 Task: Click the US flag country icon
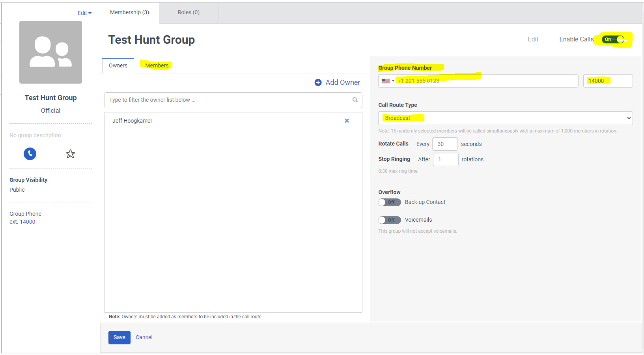point(386,81)
